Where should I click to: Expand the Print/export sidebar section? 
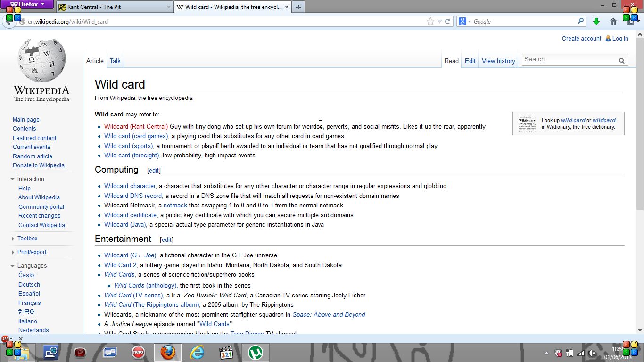pyautogui.click(x=32, y=252)
